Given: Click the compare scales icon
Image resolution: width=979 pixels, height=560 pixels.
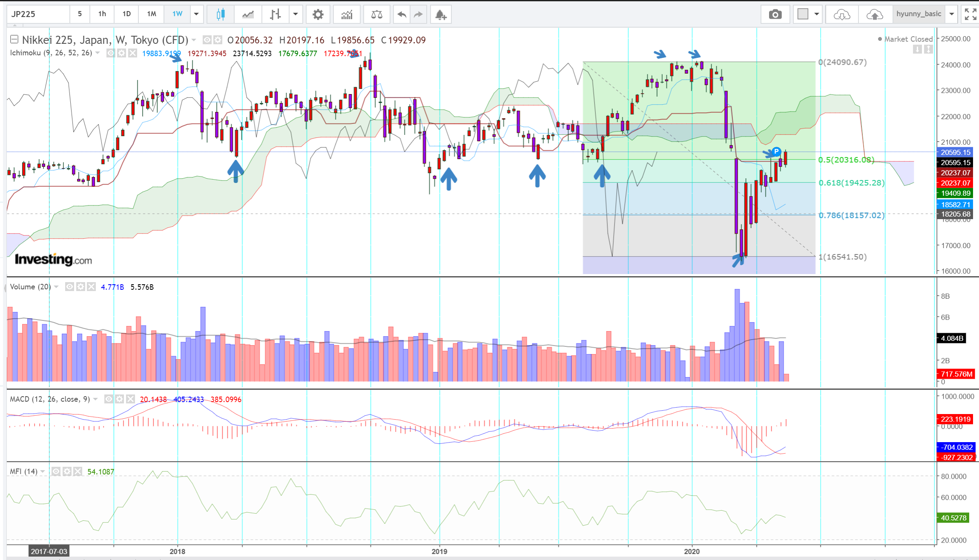Looking at the screenshot, I should [x=376, y=14].
